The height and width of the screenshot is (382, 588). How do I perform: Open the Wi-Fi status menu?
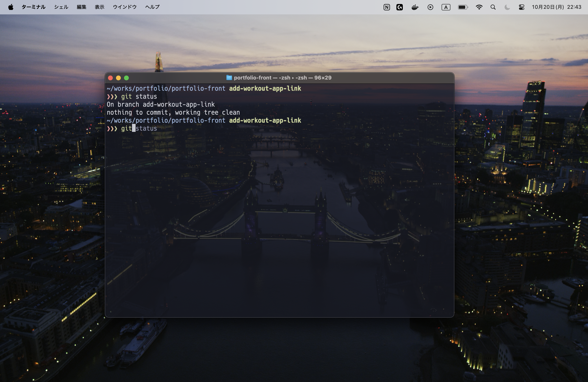(x=479, y=7)
